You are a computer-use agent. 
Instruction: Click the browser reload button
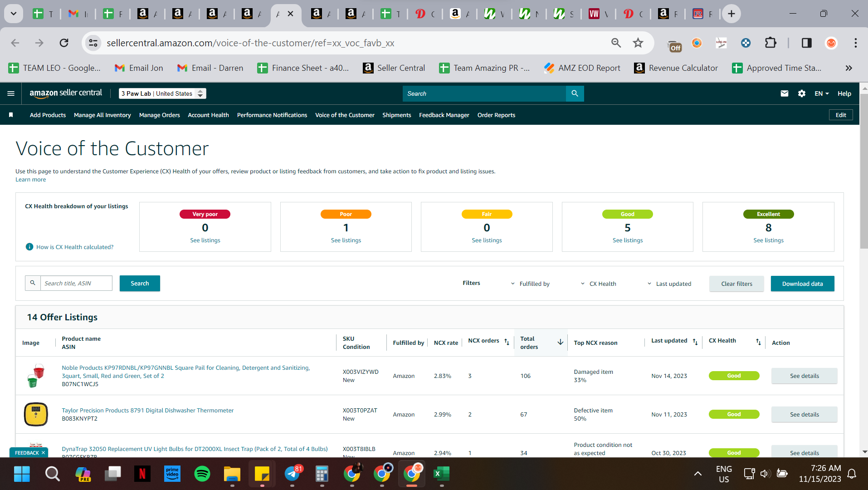click(x=64, y=43)
